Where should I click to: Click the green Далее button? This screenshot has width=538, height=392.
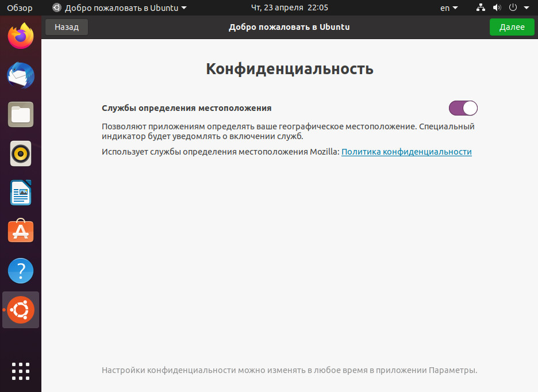click(x=512, y=27)
